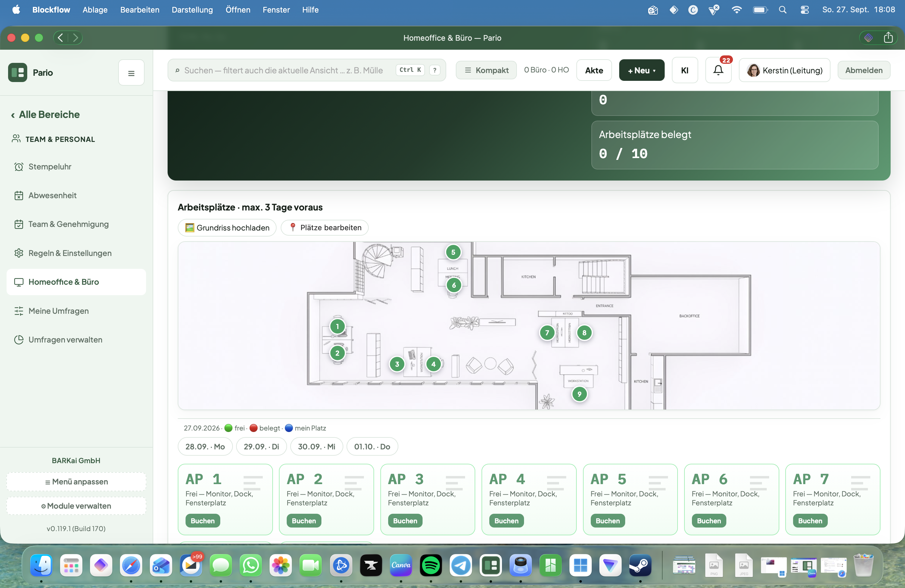Select the 30.09. Mi date chip
Screen dimensions: 905x588
pyautogui.click(x=316, y=446)
